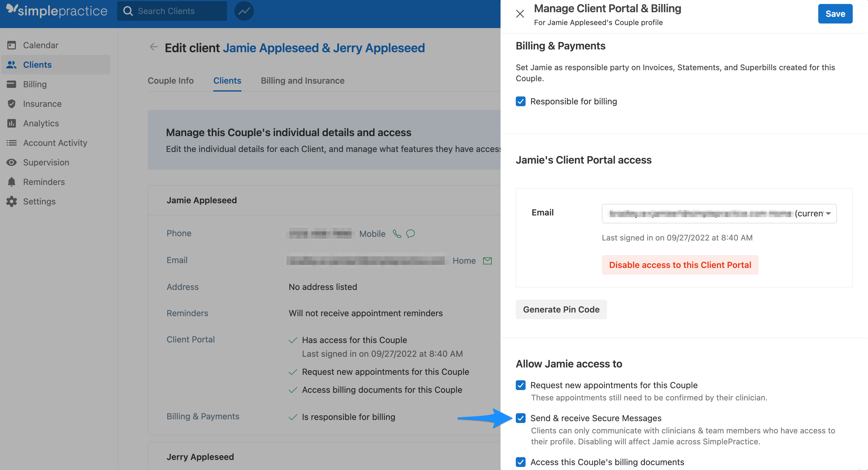Disable Send & receive Secure Messages

click(520, 419)
